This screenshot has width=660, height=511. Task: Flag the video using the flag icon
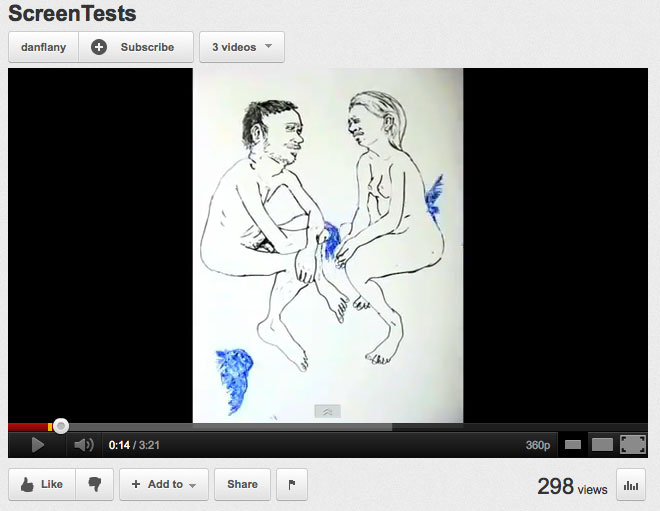[292, 484]
